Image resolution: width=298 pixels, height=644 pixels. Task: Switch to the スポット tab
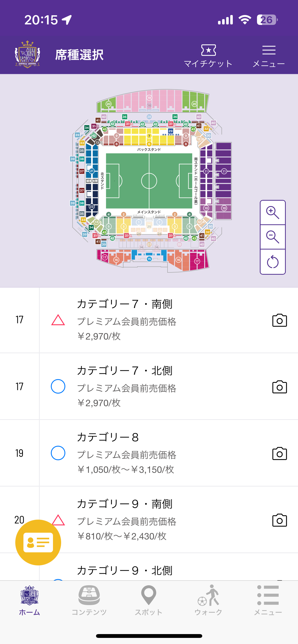(x=148, y=600)
